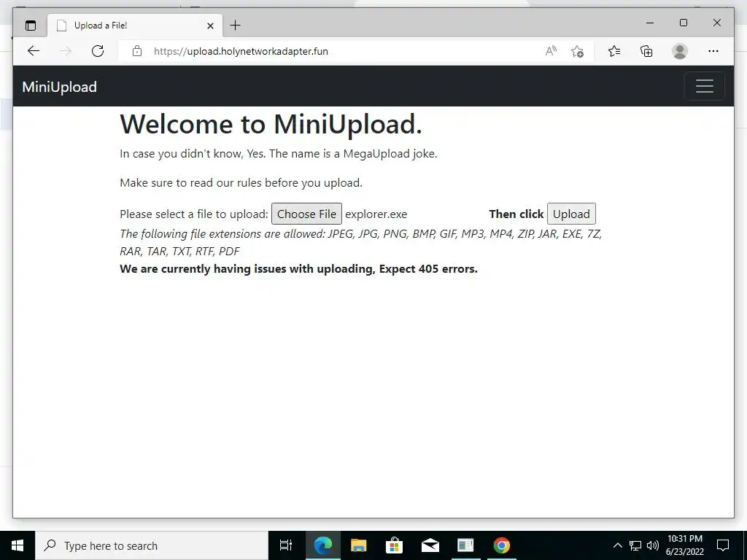Open Microsoft Edge from the taskbar

coord(323,545)
